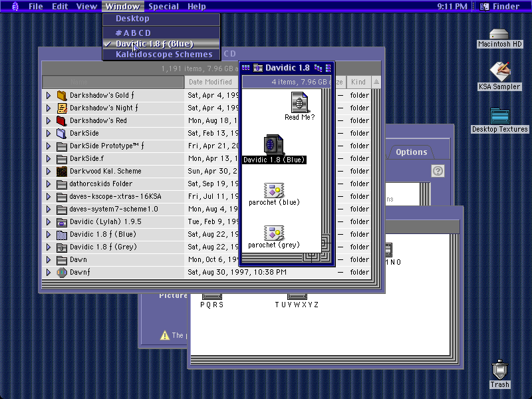The width and height of the screenshot is (532, 399).
Task: Select the Davidic 1.8 (Blue) scheme file icon
Action: pyautogui.click(x=273, y=144)
